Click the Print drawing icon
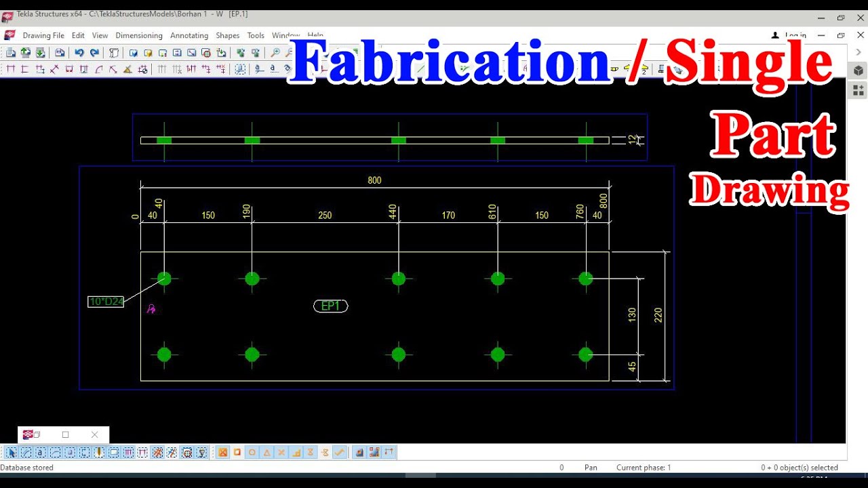Screen dimensions: 868x488 pos(60,53)
